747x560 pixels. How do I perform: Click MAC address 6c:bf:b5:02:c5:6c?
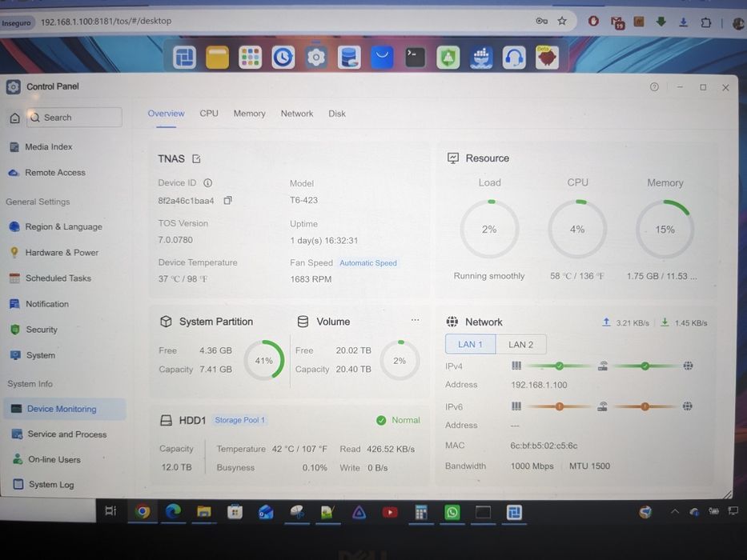(x=544, y=446)
